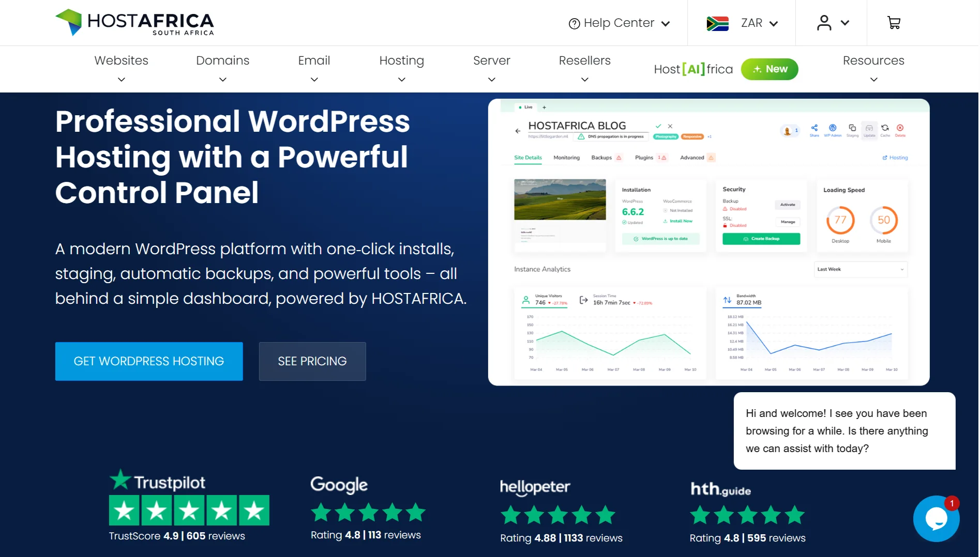The height and width of the screenshot is (557, 980).
Task: Click the Trustpilot logo
Action: pyautogui.click(x=157, y=481)
